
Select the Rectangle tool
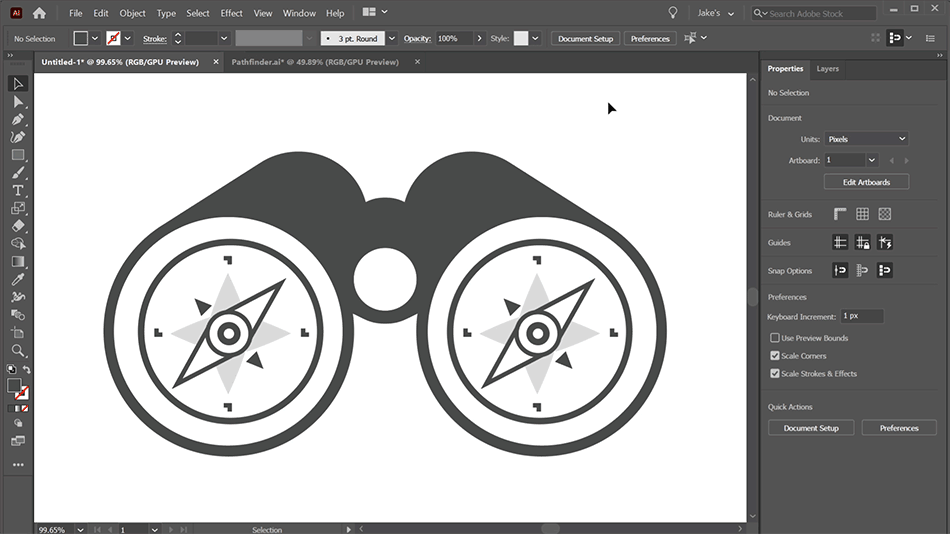click(18, 155)
